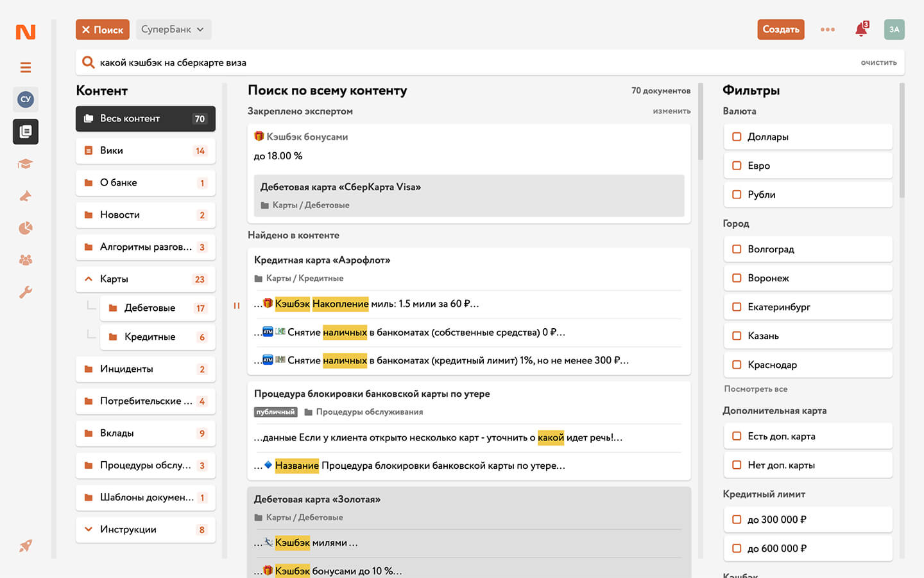Select the СУ workspace avatar
Screen dimensions: 924x578
[26, 100]
